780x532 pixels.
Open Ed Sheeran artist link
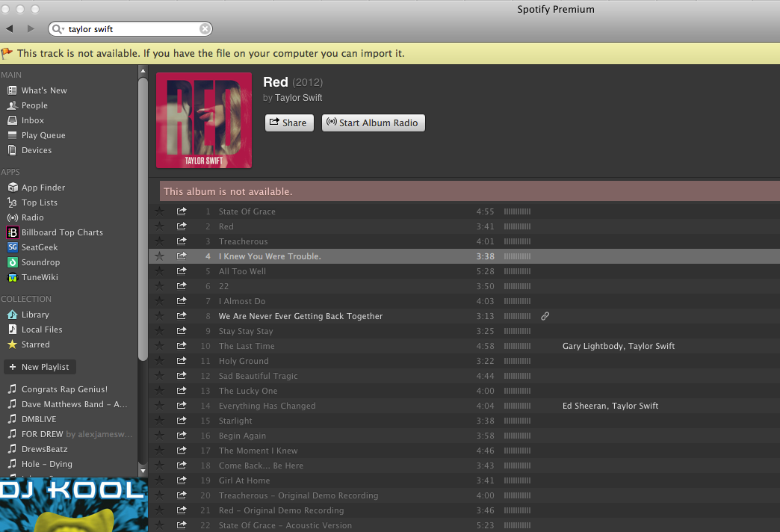coord(584,406)
